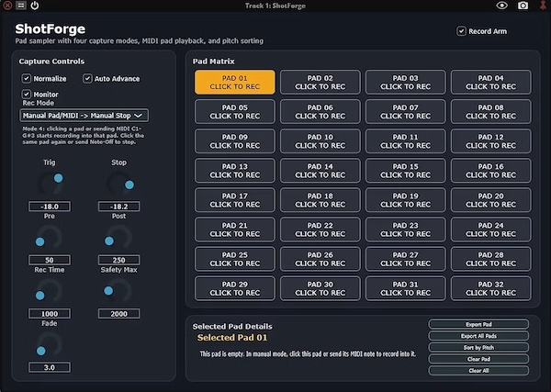Click PAD 13 to record
Image resolution: width=551 pixels, height=392 pixels.
(235, 171)
